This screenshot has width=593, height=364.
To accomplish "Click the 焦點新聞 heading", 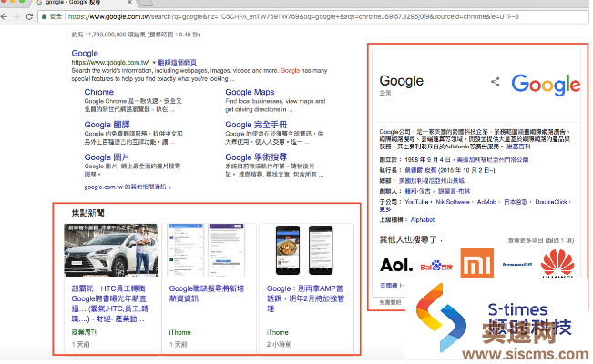I will (87, 213).
